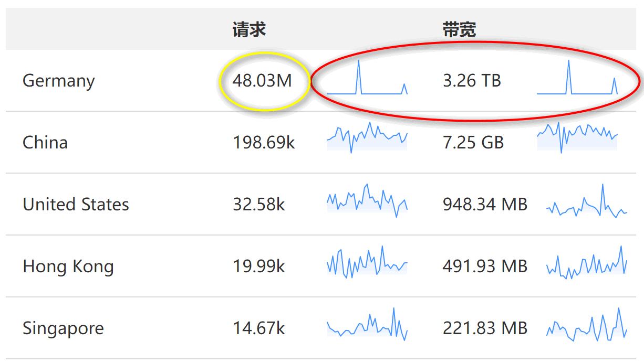Open Germany's requests sparkline chart
The image size is (644, 363).
tap(367, 80)
